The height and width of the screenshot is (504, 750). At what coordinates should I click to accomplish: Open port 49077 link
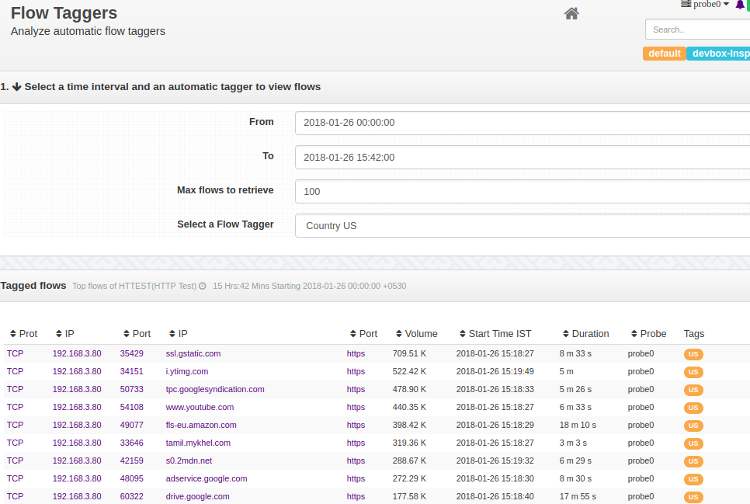132,425
